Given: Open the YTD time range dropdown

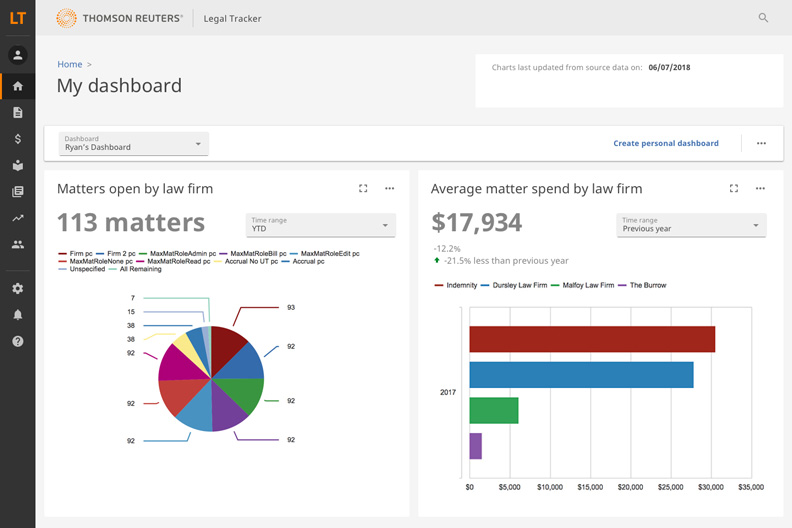Looking at the screenshot, I should 320,225.
